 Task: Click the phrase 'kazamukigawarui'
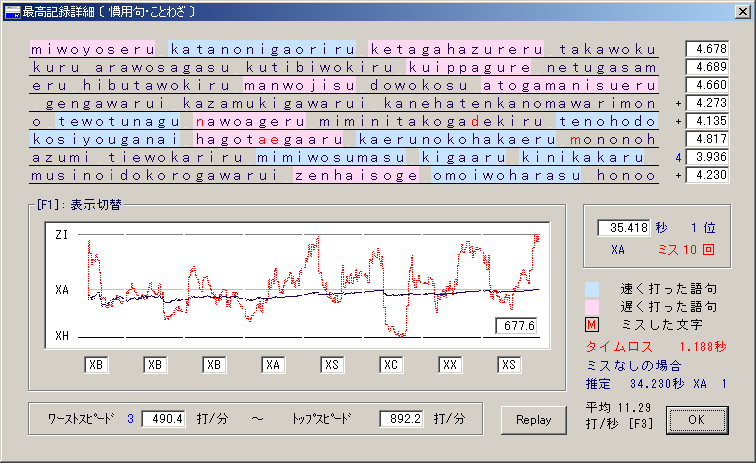[275, 103]
